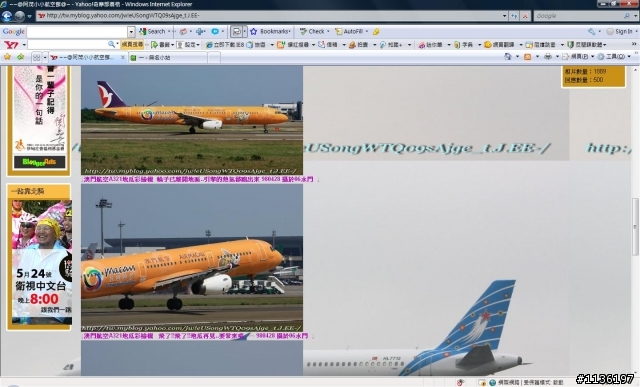640x387 pixels.
Task: Click the blue chat bubble icon
Action: [215, 31]
